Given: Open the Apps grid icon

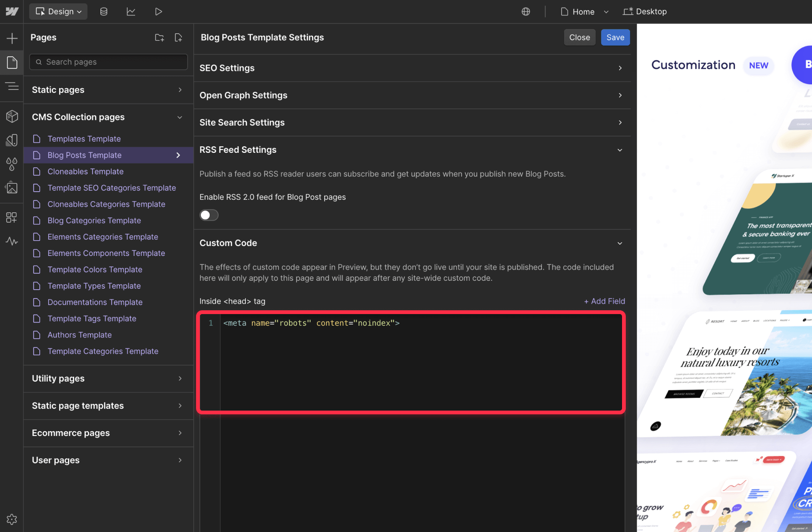Looking at the screenshot, I should click(12, 217).
